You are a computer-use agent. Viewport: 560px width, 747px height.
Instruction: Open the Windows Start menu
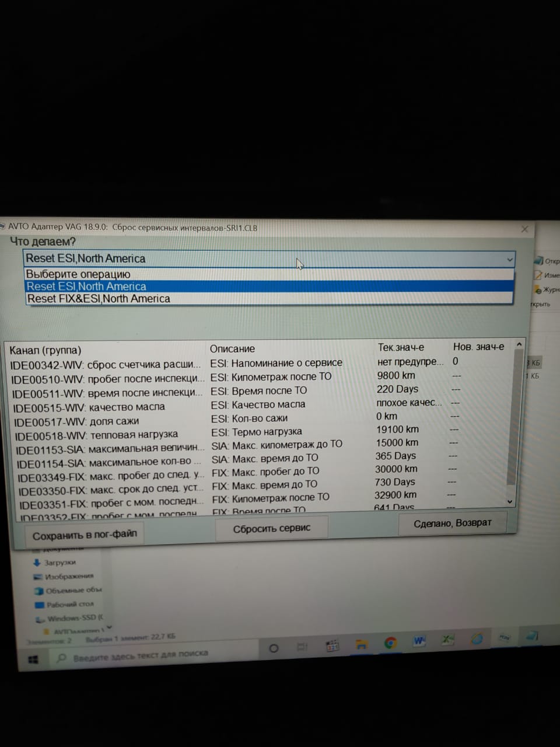33,659
